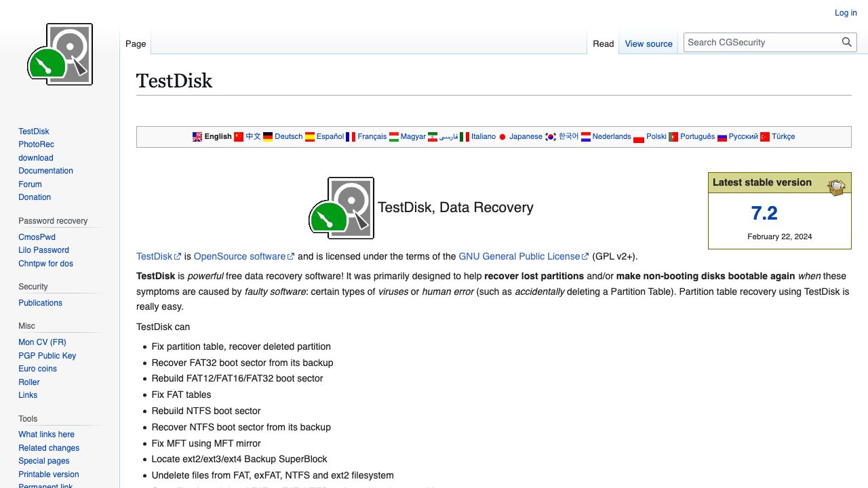
Task: Select the Türkçe language link
Action: (x=783, y=137)
